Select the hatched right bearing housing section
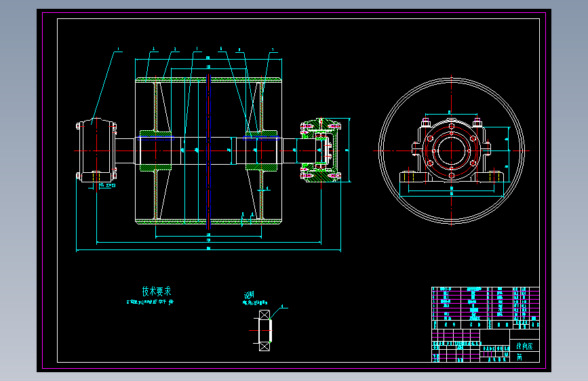 click(321, 151)
